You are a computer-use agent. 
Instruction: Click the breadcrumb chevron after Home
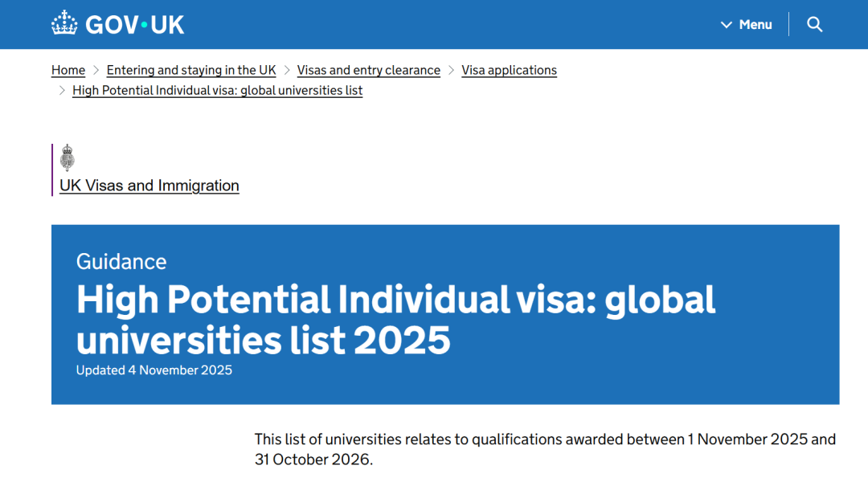pyautogui.click(x=96, y=70)
